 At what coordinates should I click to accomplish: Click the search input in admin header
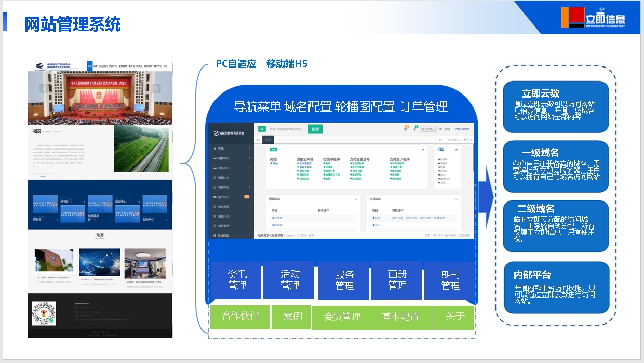[287, 129]
